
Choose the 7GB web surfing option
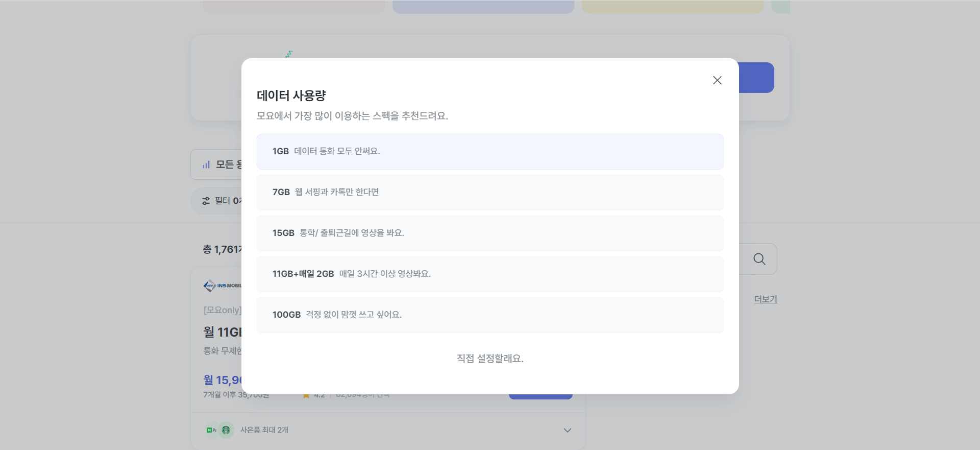[x=490, y=193]
